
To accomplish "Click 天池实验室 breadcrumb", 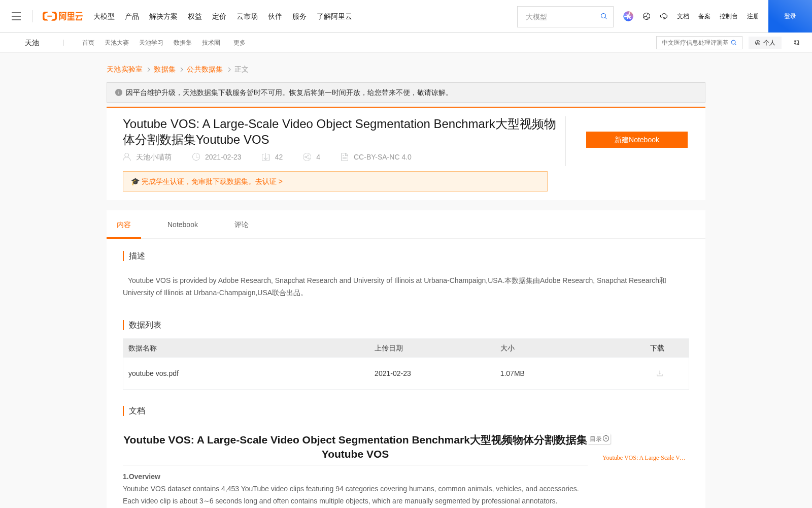I will 124,69.
